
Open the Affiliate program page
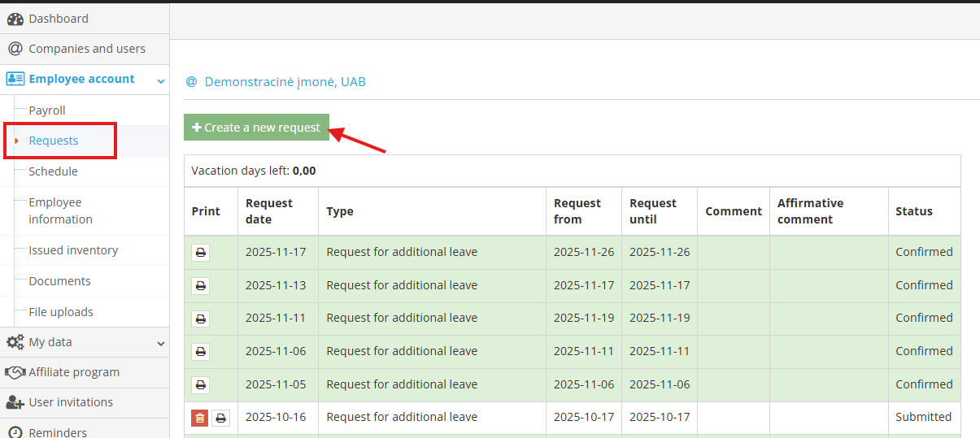click(x=74, y=372)
